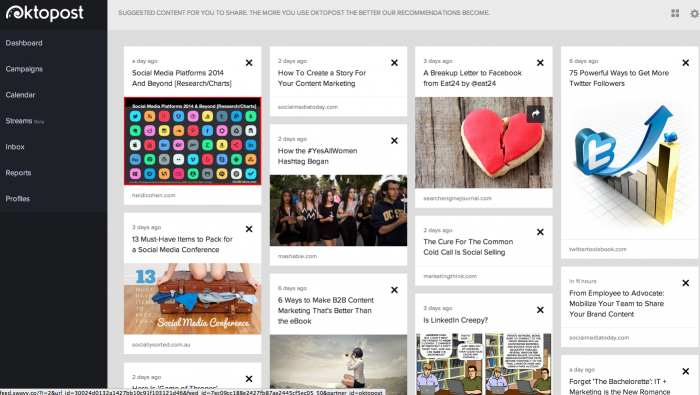Click twittertoolsbook.com source text
The width and height of the screenshot is (700, 395).
[x=598, y=249]
